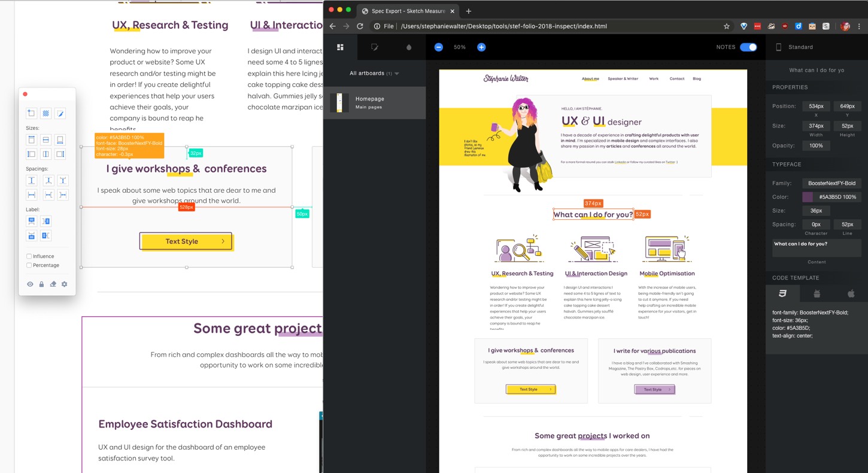Expand the All artboards dropdown
This screenshot has height=473, width=868.
click(374, 74)
